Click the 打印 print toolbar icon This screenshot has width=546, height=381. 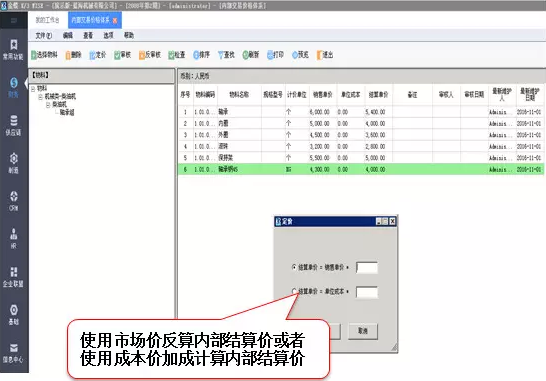pos(270,55)
